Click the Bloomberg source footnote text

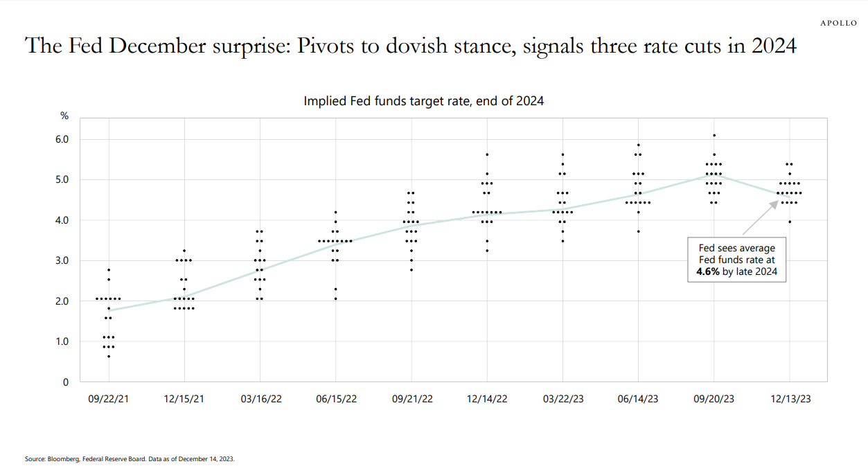tap(130, 458)
